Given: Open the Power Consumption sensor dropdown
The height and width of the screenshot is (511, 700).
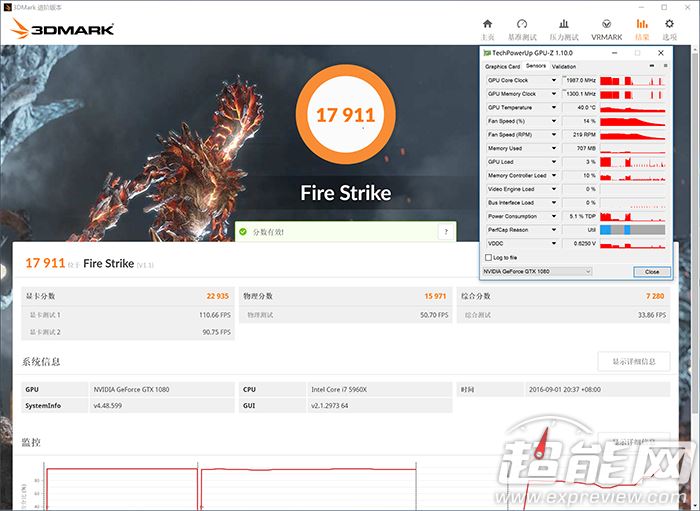Looking at the screenshot, I should (x=554, y=216).
